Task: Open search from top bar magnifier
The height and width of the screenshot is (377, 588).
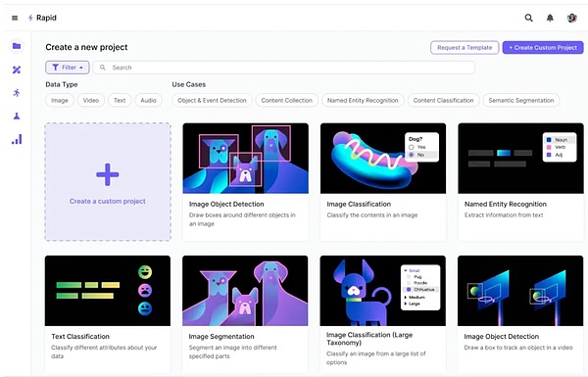Action: point(529,18)
